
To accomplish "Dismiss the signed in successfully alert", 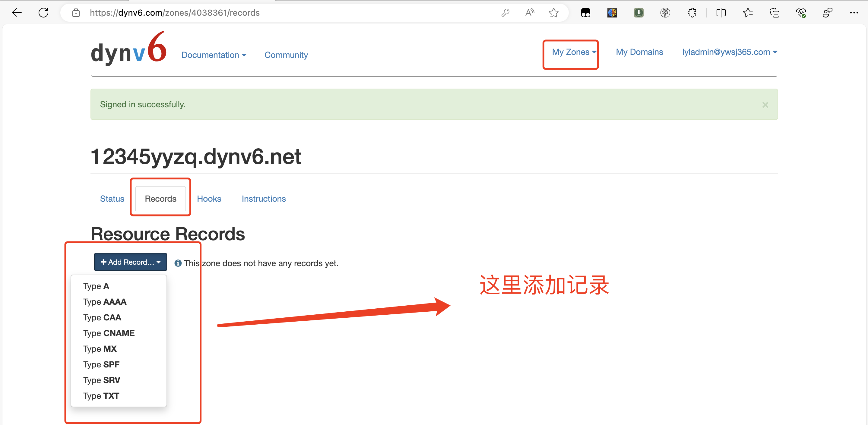I will point(765,105).
